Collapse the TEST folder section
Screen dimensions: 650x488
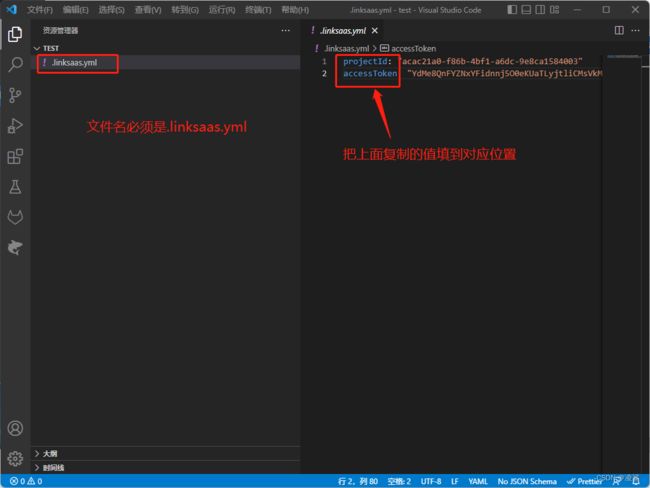point(166,49)
